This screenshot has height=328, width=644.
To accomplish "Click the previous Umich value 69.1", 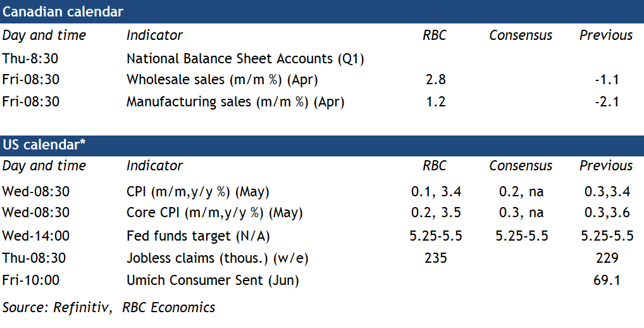I will 607,280.
